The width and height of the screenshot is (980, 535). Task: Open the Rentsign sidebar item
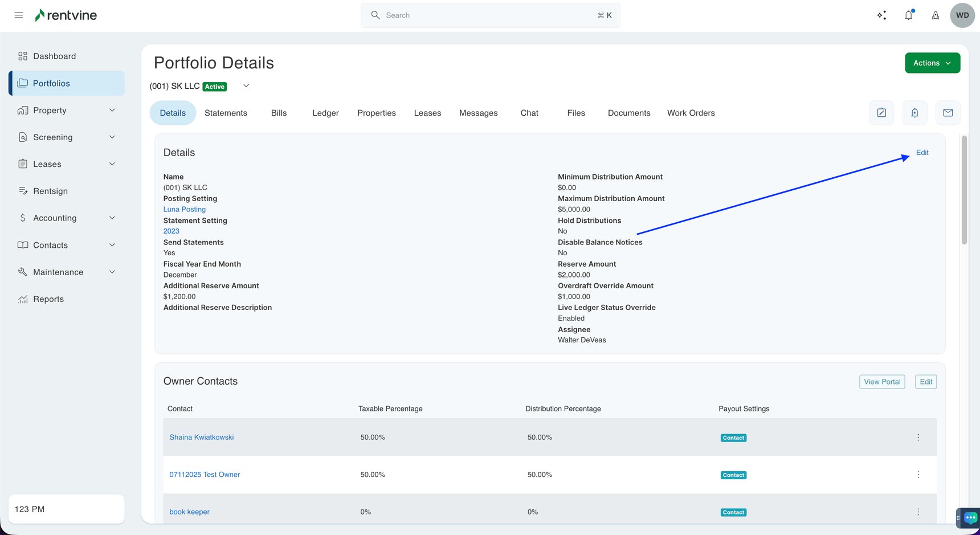(x=51, y=191)
